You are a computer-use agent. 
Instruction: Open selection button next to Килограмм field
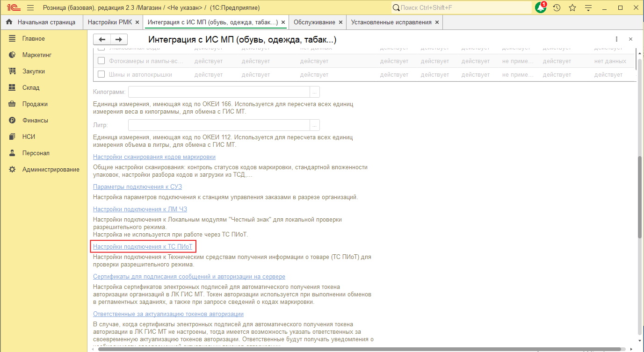(x=315, y=92)
